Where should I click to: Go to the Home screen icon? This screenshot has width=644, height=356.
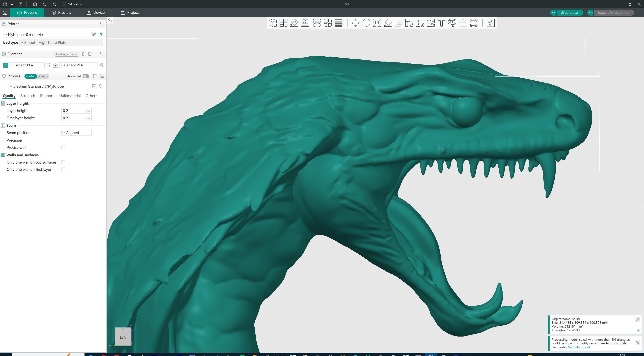(x=5, y=13)
